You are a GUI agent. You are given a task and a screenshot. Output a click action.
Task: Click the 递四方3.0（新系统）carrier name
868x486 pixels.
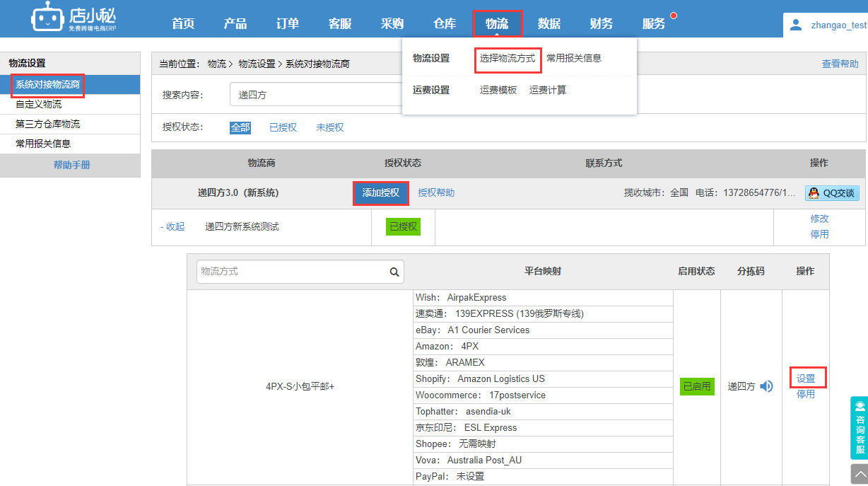tap(238, 193)
